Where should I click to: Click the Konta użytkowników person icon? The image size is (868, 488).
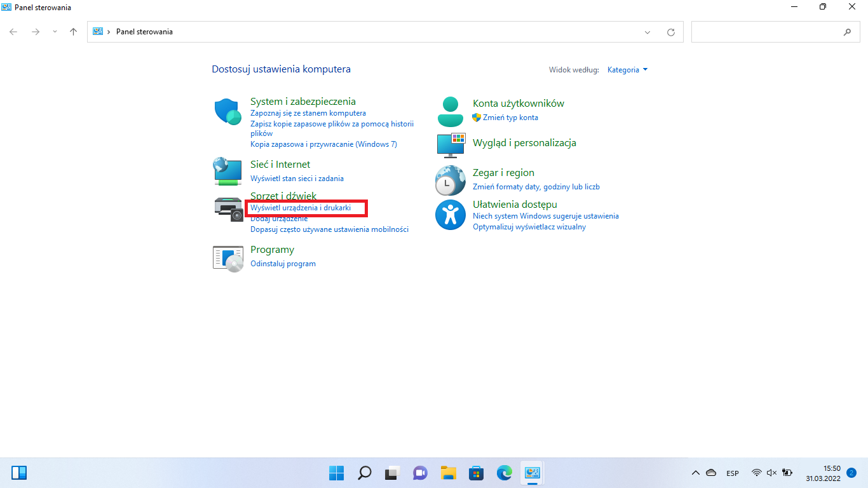tap(451, 112)
